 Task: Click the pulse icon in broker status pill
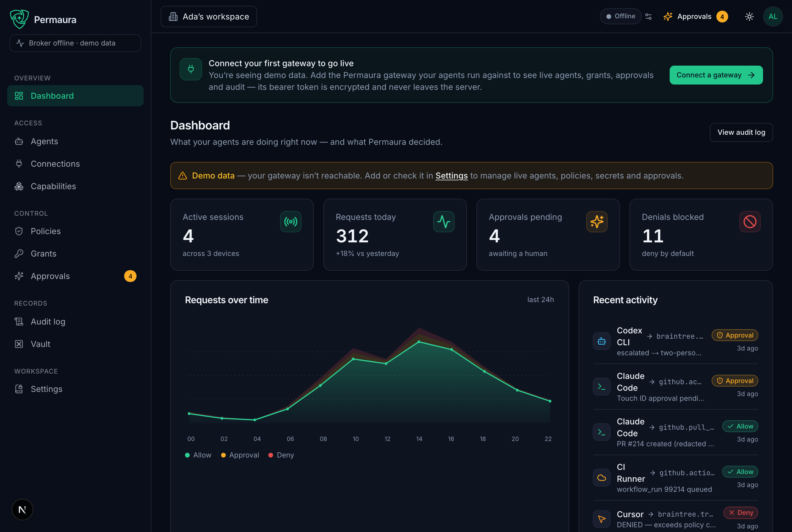(x=20, y=43)
